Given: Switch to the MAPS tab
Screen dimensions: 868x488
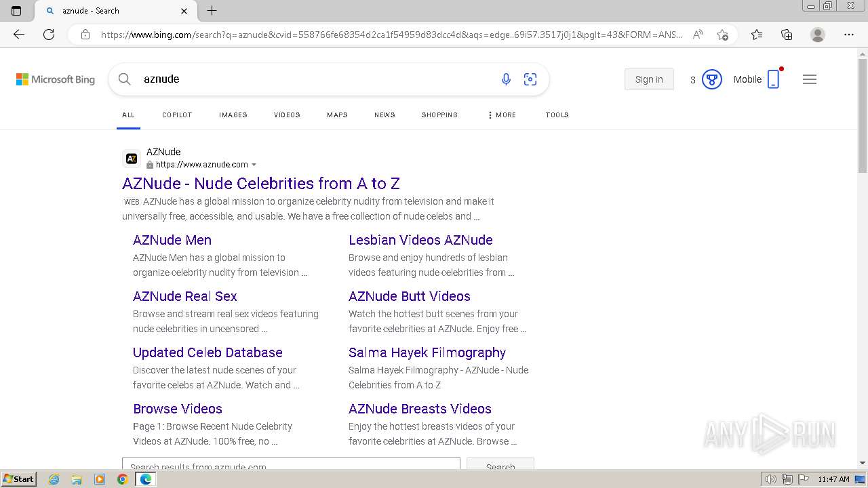Looking at the screenshot, I should 337,115.
